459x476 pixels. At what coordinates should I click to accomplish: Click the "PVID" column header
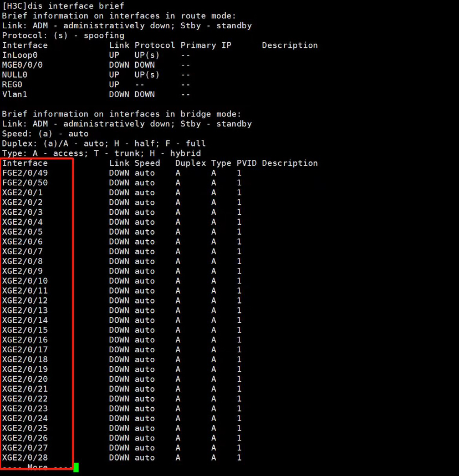247,163
